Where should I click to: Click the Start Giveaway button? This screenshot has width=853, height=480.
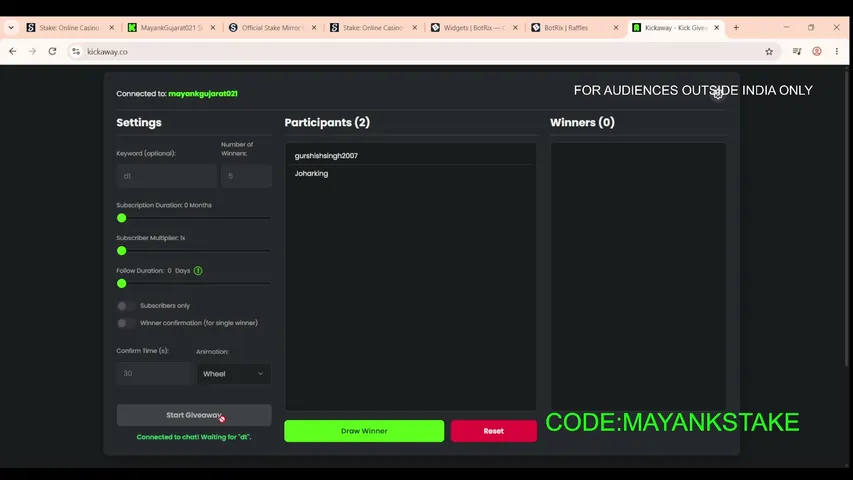click(194, 415)
